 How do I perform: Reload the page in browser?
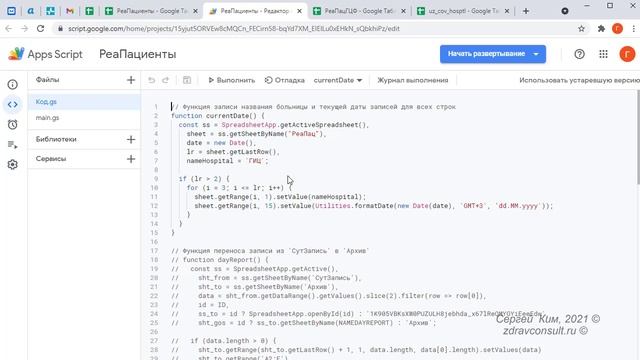coord(40,29)
